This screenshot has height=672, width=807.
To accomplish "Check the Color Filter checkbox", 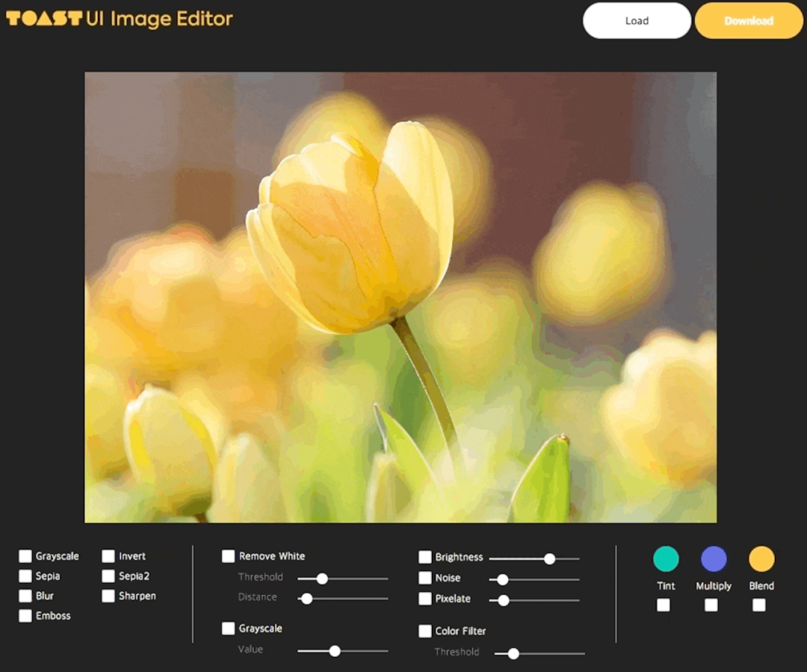I will click(425, 631).
